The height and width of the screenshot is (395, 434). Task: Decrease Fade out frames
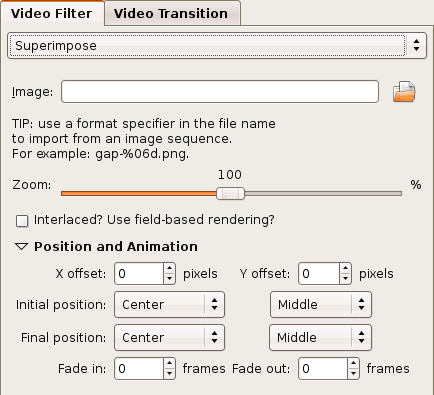[353, 374]
